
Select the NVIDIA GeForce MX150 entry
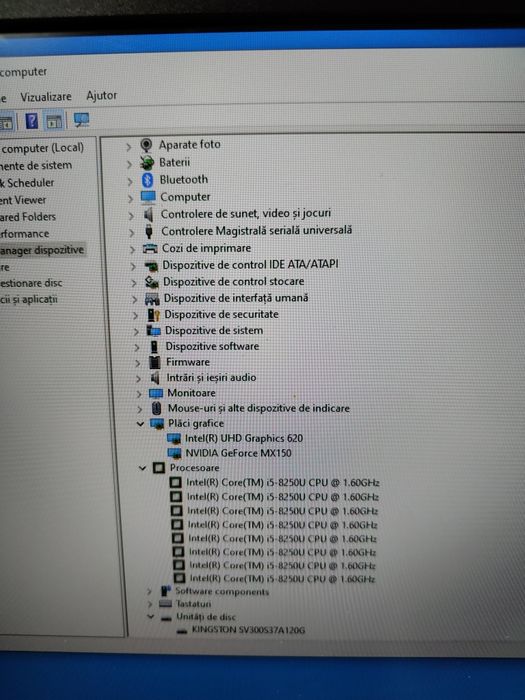(x=238, y=453)
